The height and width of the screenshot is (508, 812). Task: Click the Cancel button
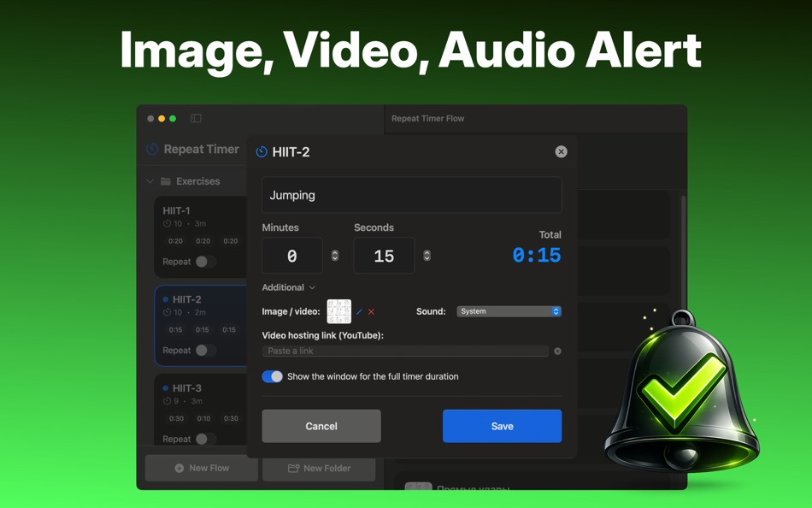(321, 426)
